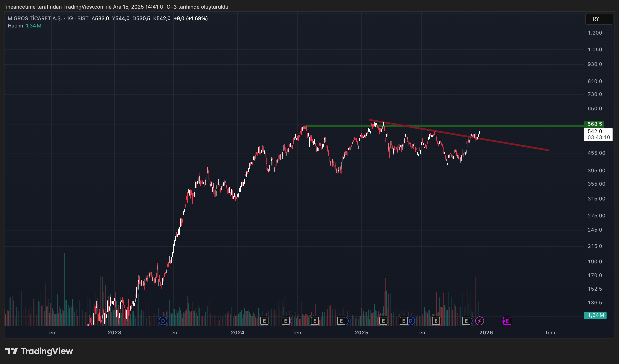This screenshot has width=619, height=364.
Task: Toggle the Hacim volume indicator label
Action: pyautogui.click(x=15, y=26)
